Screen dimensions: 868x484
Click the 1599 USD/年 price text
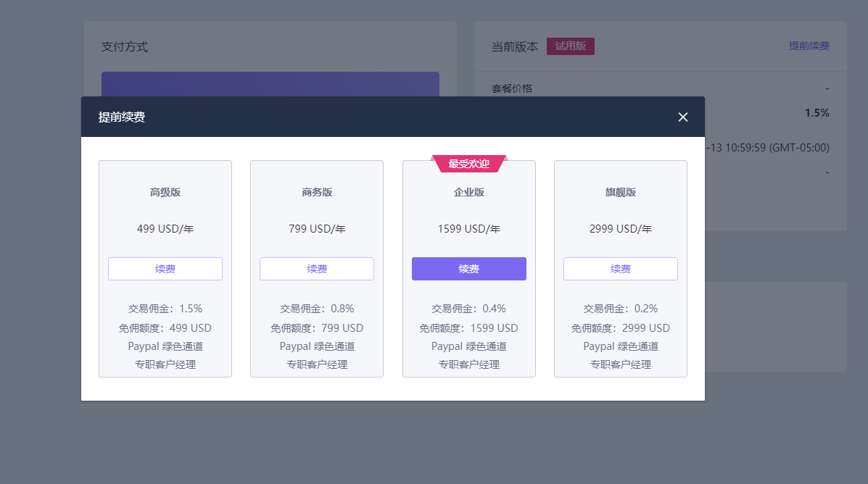click(469, 229)
